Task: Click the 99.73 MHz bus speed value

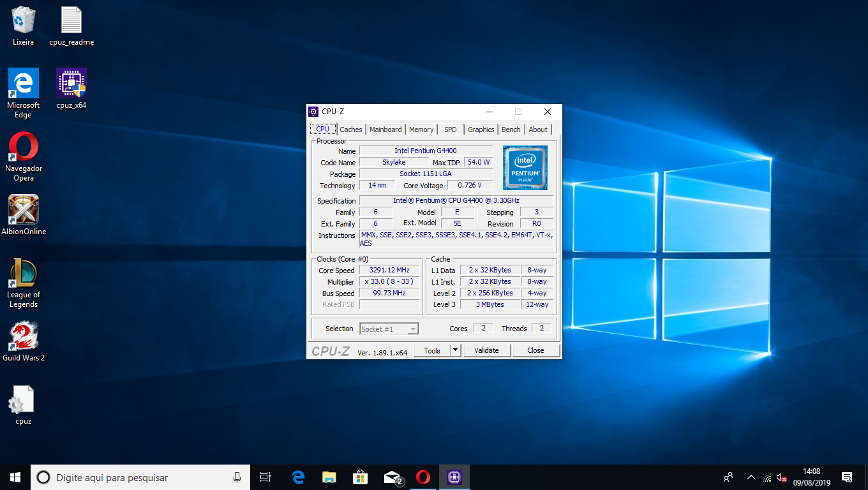Action: pyautogui.click(x=389, y=293)
